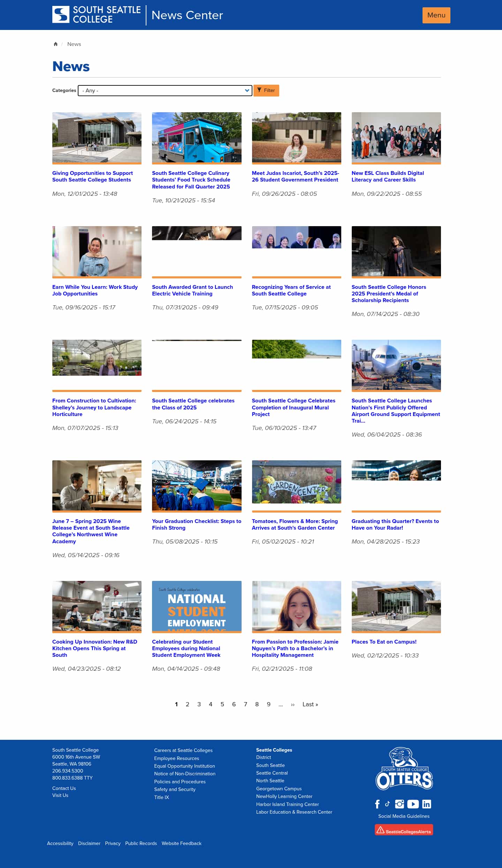Go to pagination page 9
This screenshot has width=502, height=868.
(x=268, y=704)
